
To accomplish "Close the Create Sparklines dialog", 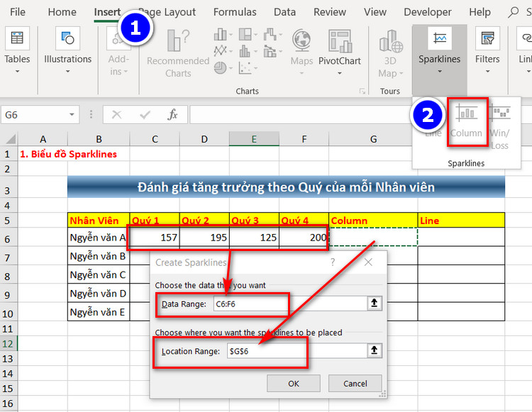I will [368, 262].
